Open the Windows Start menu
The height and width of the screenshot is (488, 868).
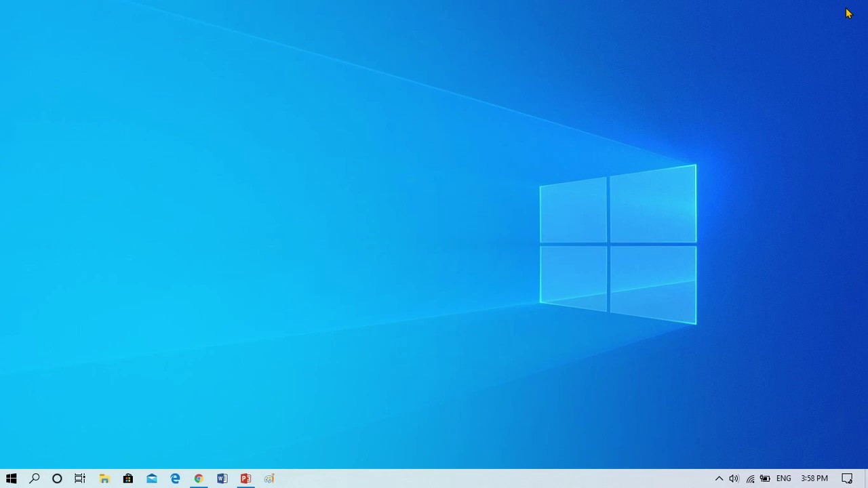11,479
